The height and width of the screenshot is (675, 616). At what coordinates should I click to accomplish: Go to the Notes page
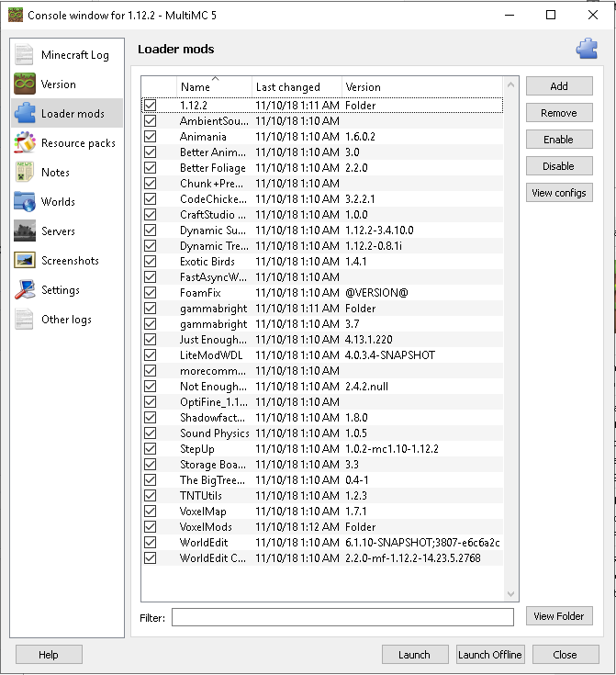tap(67, 173)
